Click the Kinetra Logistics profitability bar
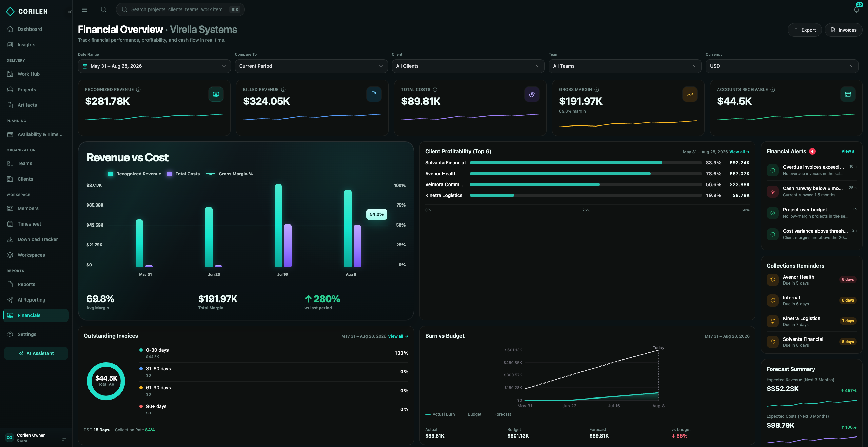Screen dimensions: 868x447 click(x=586, y=195)
